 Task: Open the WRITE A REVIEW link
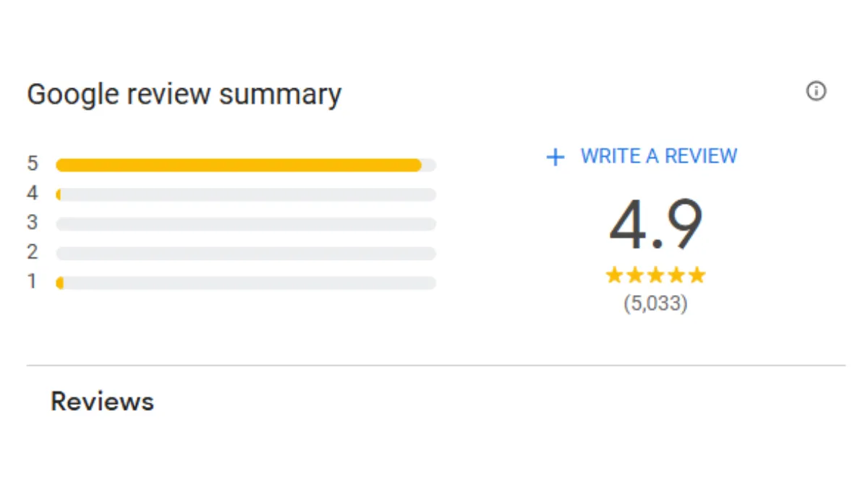(658, 156)
